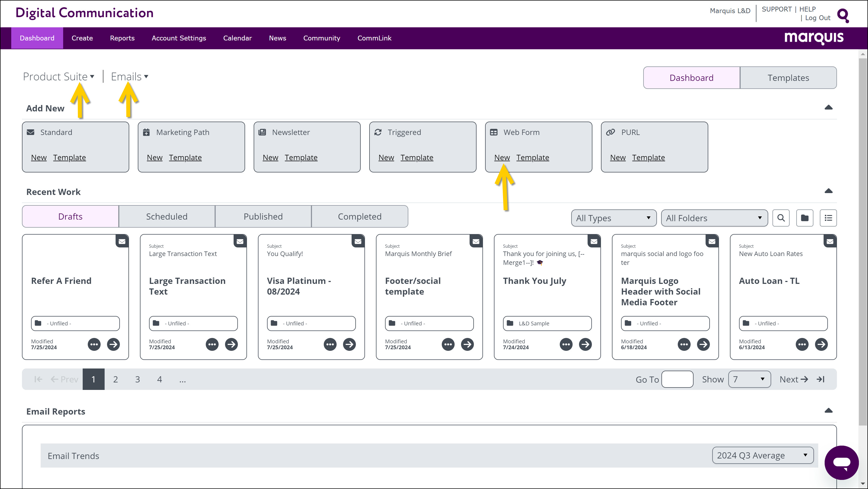Switch to the Scheduled tab
This screenshot has height=489, width=868.
click(x=167, y=216)
